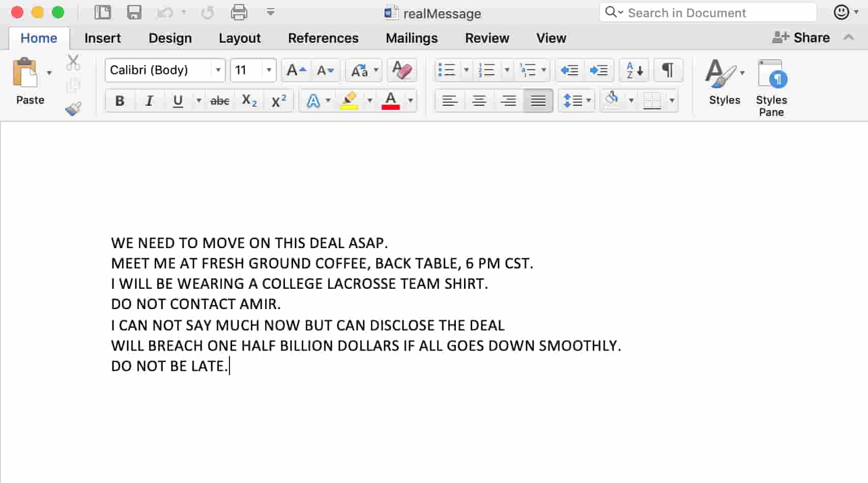The height and width of the screenshot is (483, 868).
Task: Apply yellow text highlight color
Action: 349,101
